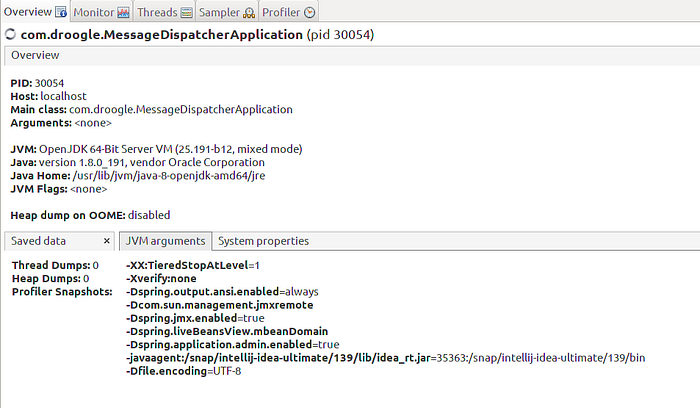Click the Sampler tab binoculars icon
The height and width of the screenshot is (408, 700).
pos(249,13)
